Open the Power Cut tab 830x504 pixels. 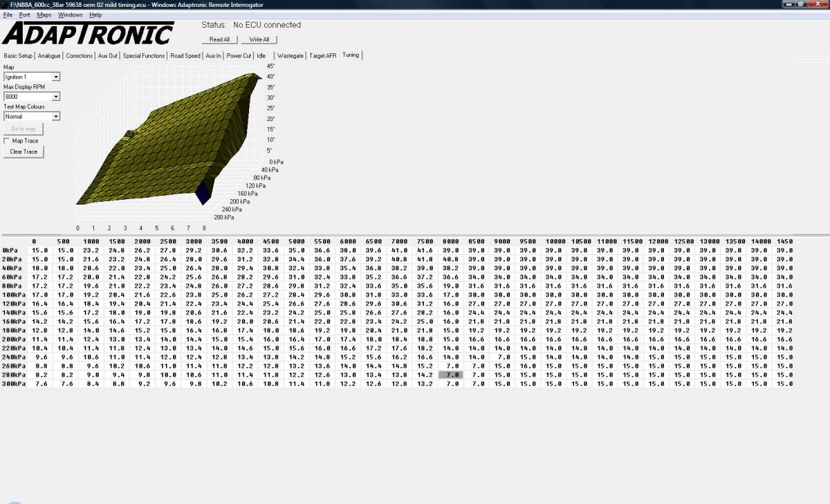click(x=239, y=56)
